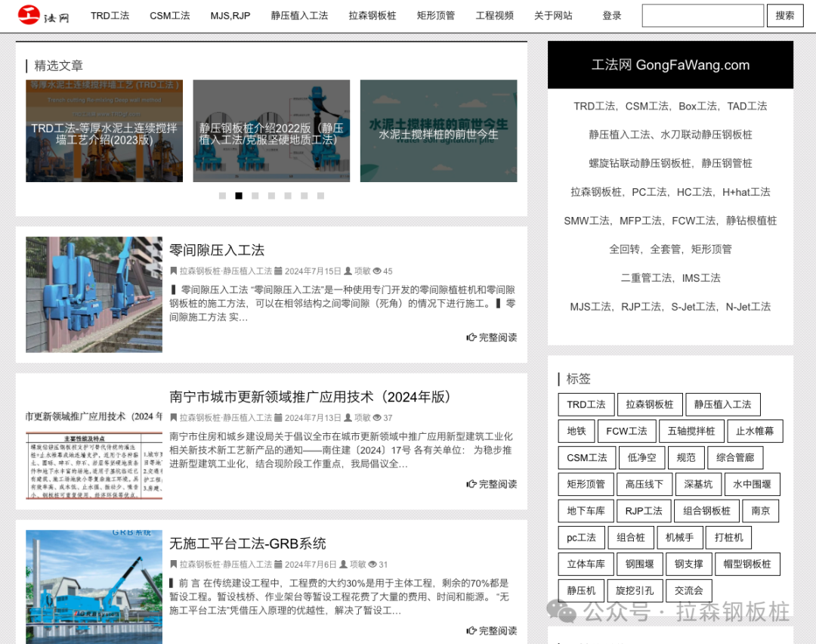This screenshot has width=816, height=644.
Task: Select the FCW工法 tag
Action: (626, 431)
